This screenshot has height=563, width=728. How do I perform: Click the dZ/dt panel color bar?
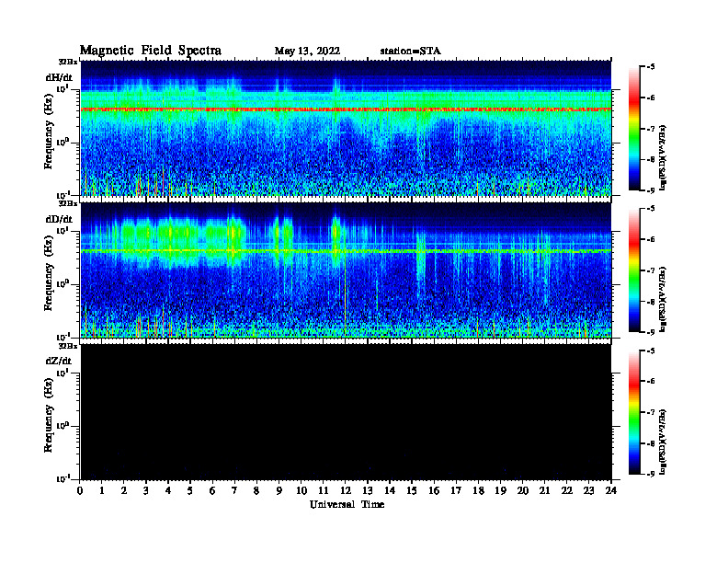634,412
